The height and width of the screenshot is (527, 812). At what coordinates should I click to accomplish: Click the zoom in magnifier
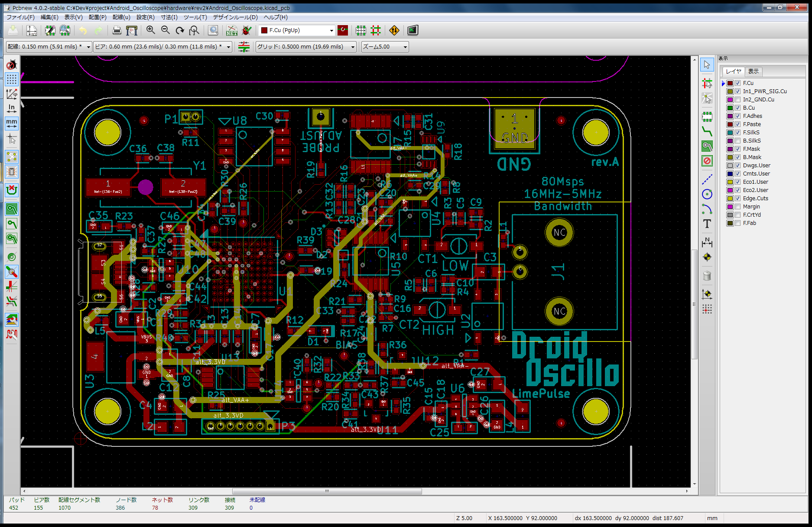[150, 30]
